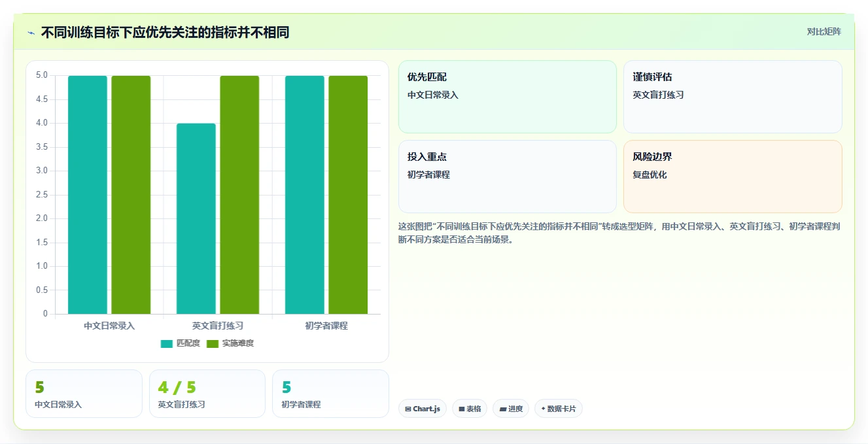Click the teal 匹配度 bar for 中文日常录入

pyautogui.click(x=88, y=195)
